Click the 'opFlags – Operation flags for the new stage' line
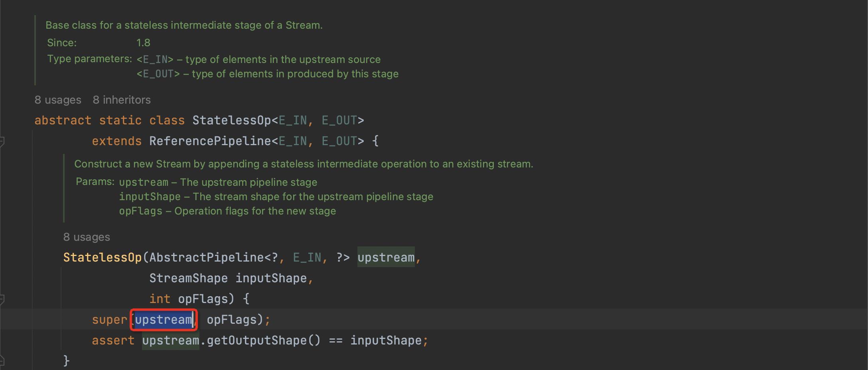 [227, 211]
